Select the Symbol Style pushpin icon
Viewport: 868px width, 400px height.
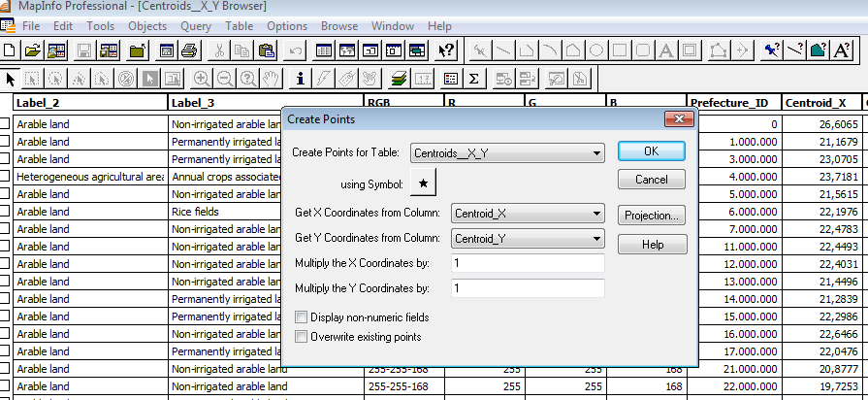coord(770,50)
